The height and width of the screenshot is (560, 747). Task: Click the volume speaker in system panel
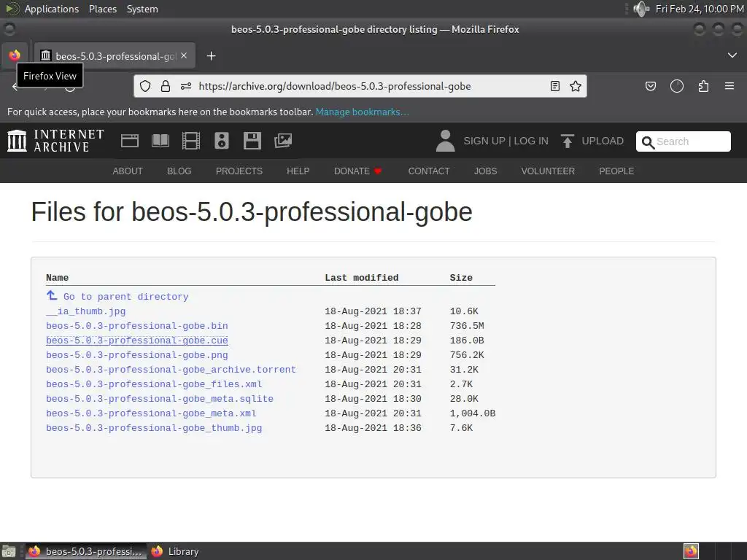point(641,9)
